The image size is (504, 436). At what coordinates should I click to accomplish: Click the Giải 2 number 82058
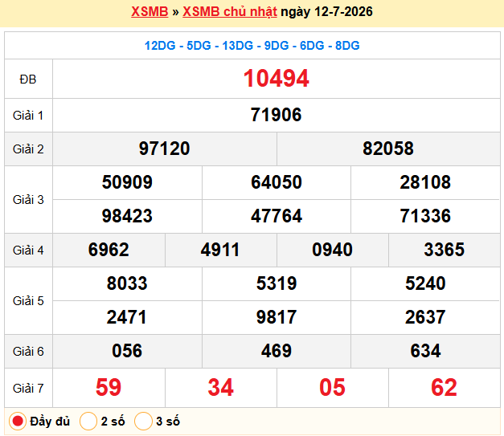388,149
